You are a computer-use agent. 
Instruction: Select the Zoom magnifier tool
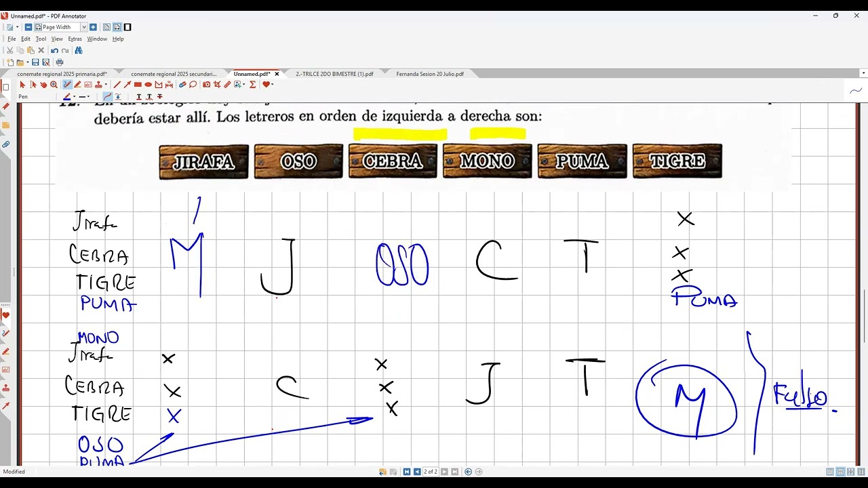[x=54, y=85]
